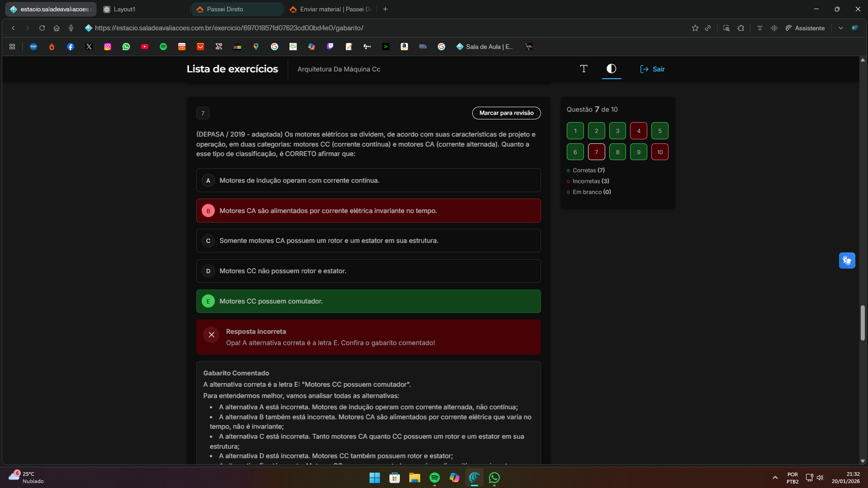This screenshot has height=488, width=868.
Task: Switch to the Passei Direto tab
Action: (x=237, y=9)
